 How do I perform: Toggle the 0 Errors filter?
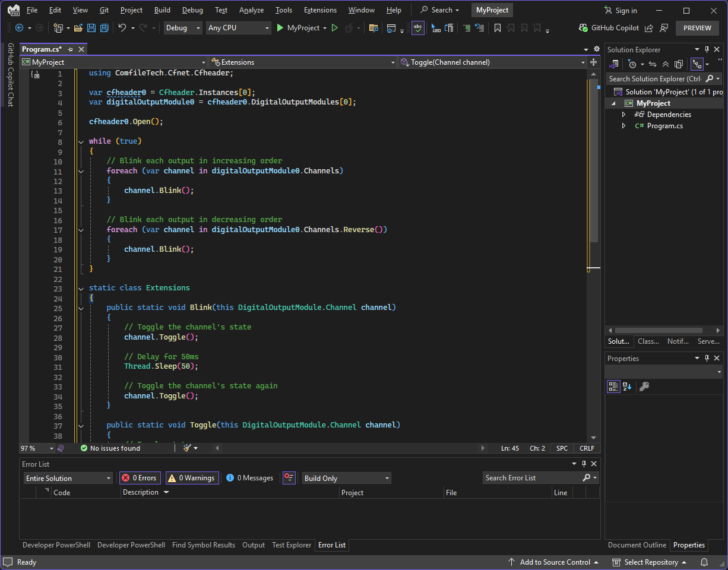coord(140,478)
